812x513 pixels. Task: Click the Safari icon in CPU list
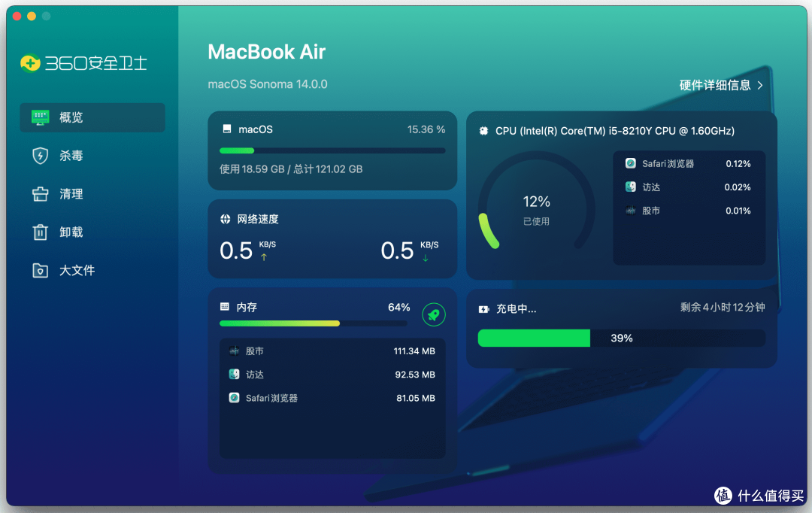(x=631, y=164)
